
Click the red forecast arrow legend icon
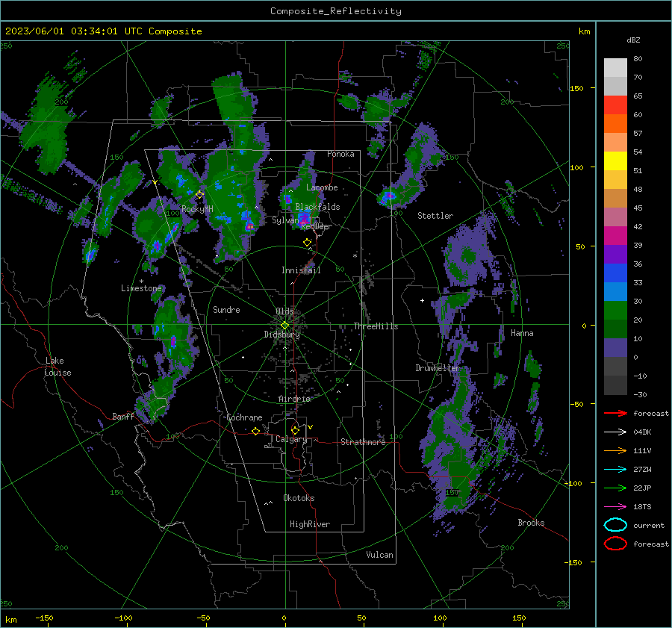coord(615,413)
